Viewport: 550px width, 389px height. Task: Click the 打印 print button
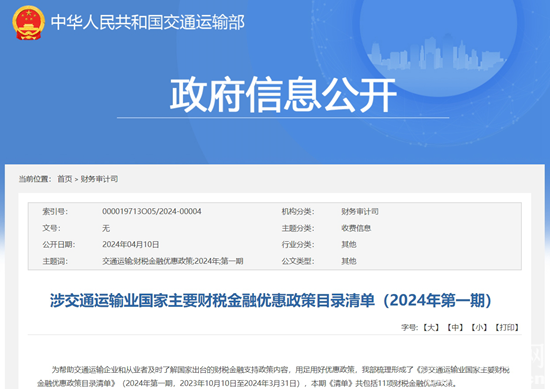tap(507, 327)
